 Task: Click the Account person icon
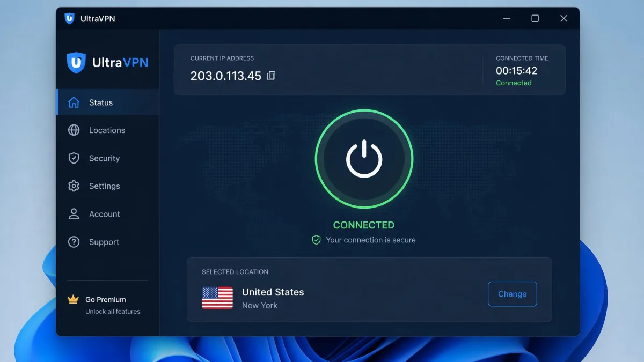click(74, 214)
